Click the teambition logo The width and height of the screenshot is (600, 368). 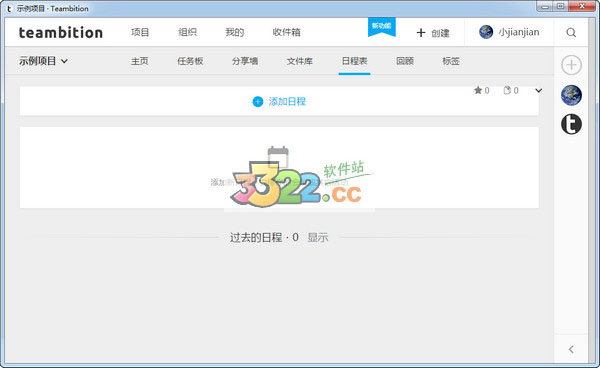61,33
